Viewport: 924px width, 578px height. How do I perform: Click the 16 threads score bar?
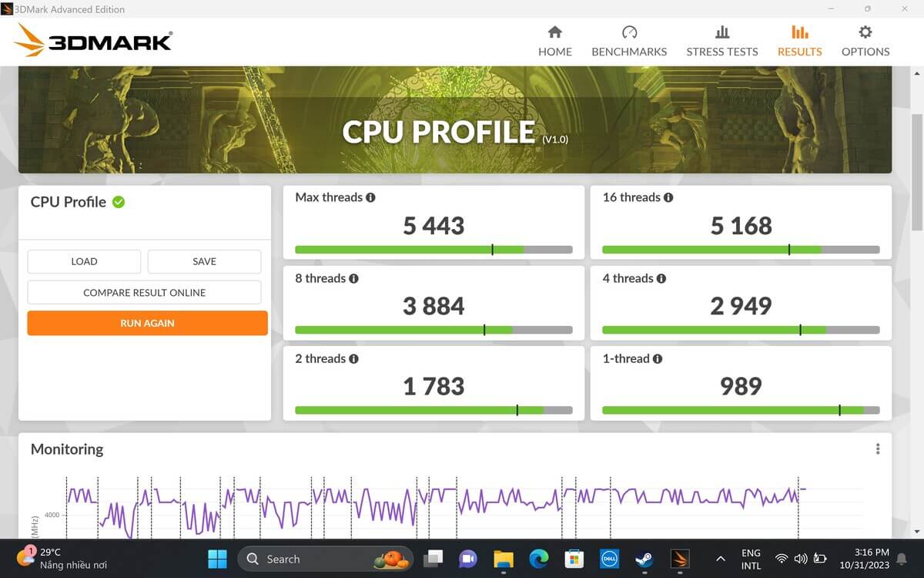tap(741, 250)
